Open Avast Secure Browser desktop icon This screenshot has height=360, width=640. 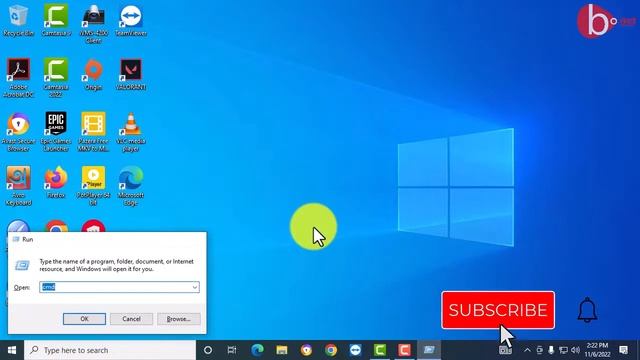coord(18,131)
